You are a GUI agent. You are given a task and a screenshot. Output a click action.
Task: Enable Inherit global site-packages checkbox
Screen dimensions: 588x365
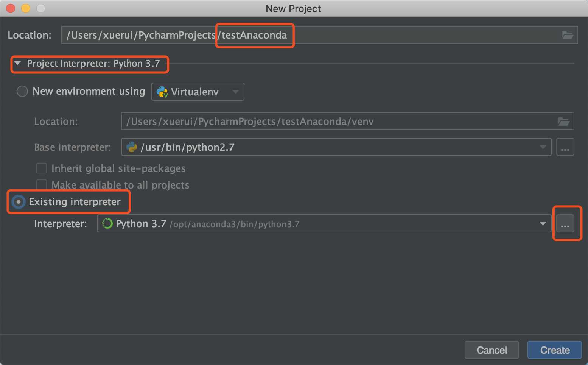(42, 168)
